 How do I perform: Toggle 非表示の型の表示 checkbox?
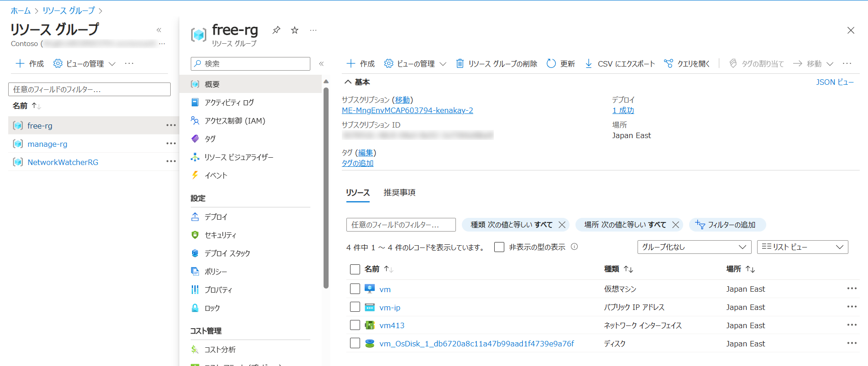point(499,247)
